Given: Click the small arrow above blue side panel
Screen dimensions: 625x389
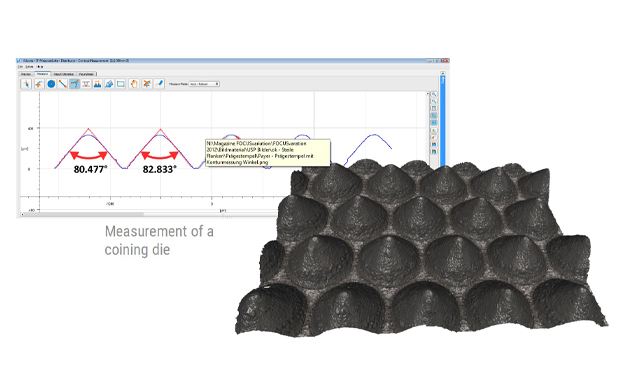Looking at the screenshot, I should [442, 73].
